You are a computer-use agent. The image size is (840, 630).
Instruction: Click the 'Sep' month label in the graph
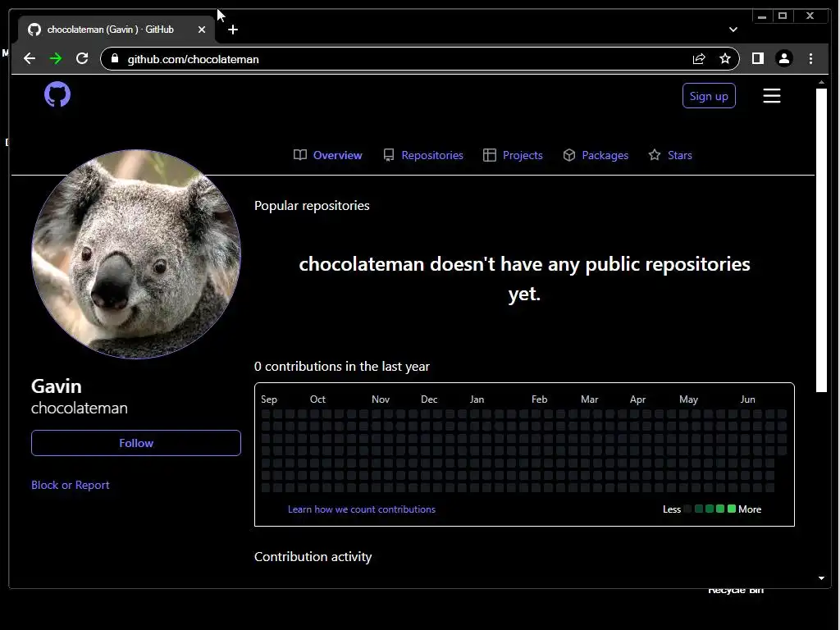[269, 399]
